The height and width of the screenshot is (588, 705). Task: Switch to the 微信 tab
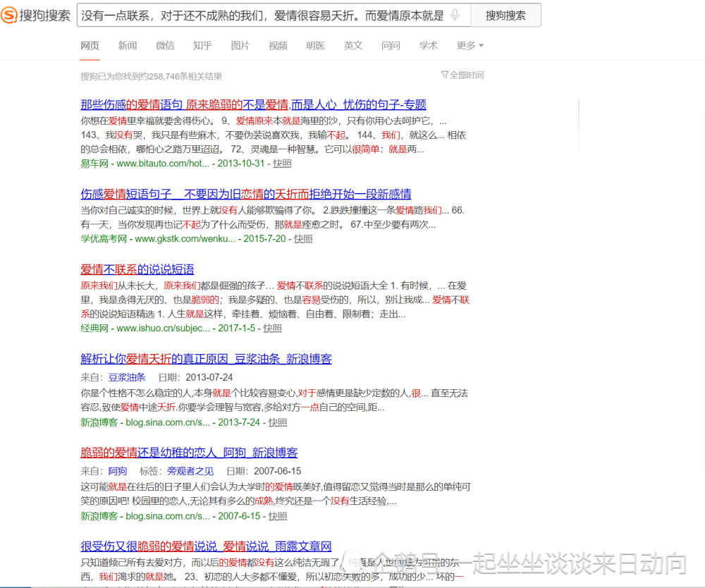pos(165,45)
